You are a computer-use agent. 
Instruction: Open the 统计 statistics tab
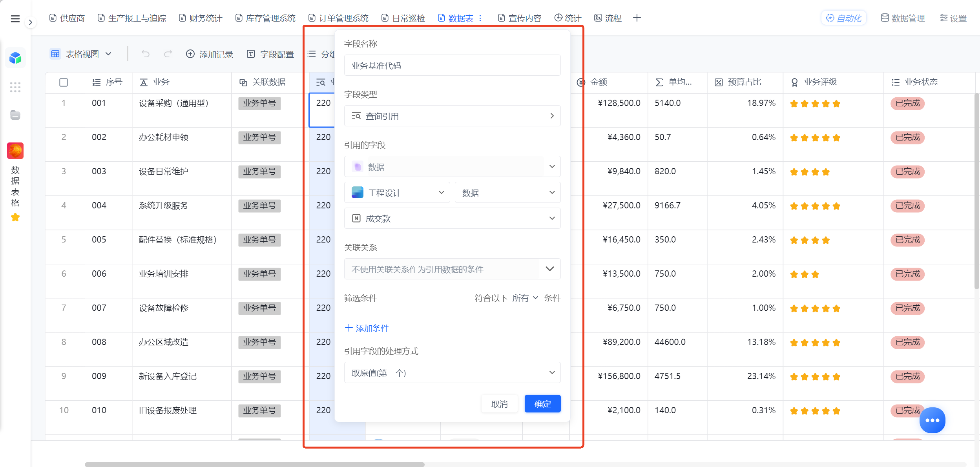(x=568, y=18)
